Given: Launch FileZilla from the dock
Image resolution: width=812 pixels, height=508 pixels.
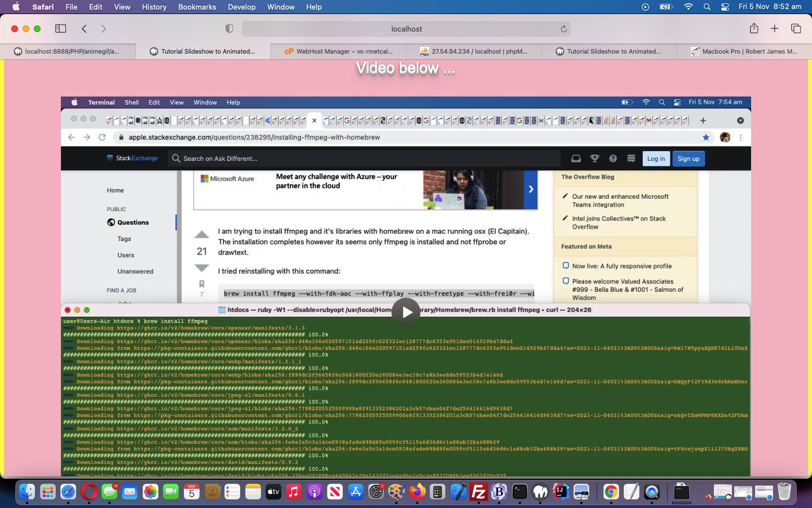Looking at the screenshot, I should click(478, 492).
